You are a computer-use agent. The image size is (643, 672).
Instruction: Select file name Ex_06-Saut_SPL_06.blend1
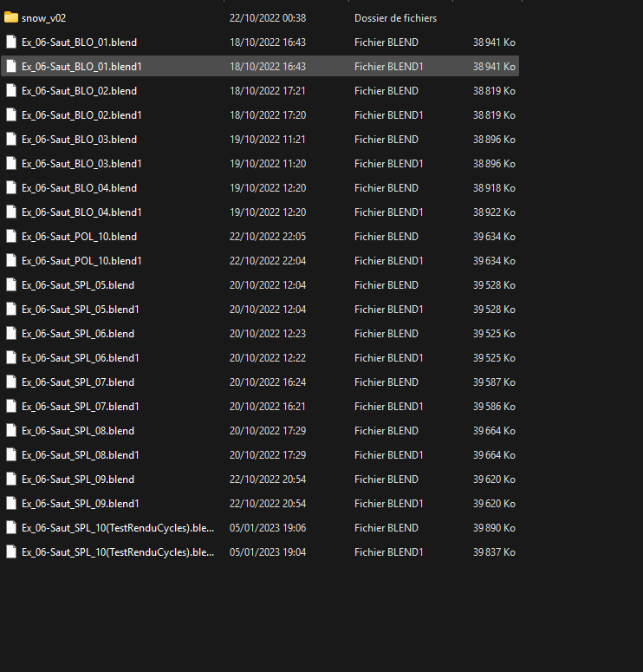[x=80, y=358]
